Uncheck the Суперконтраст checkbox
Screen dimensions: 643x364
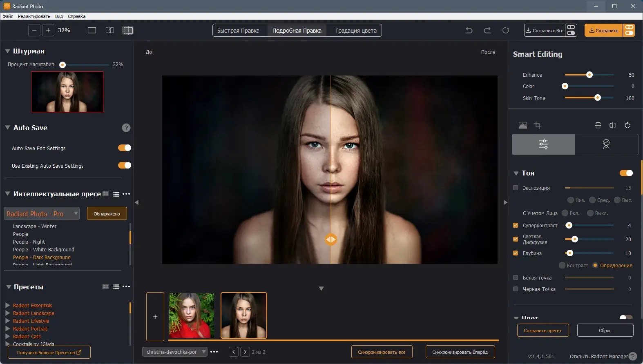click(x=516, y=225)
